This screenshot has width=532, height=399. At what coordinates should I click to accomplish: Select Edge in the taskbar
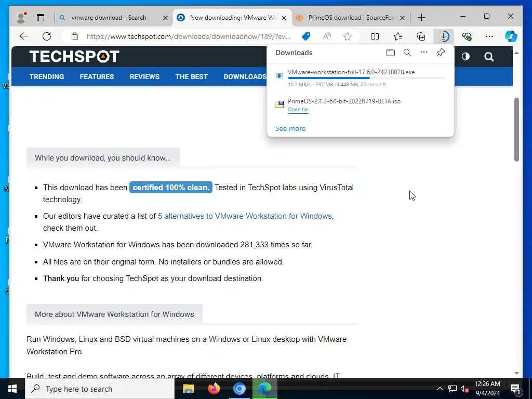click(x=265, y=389)
